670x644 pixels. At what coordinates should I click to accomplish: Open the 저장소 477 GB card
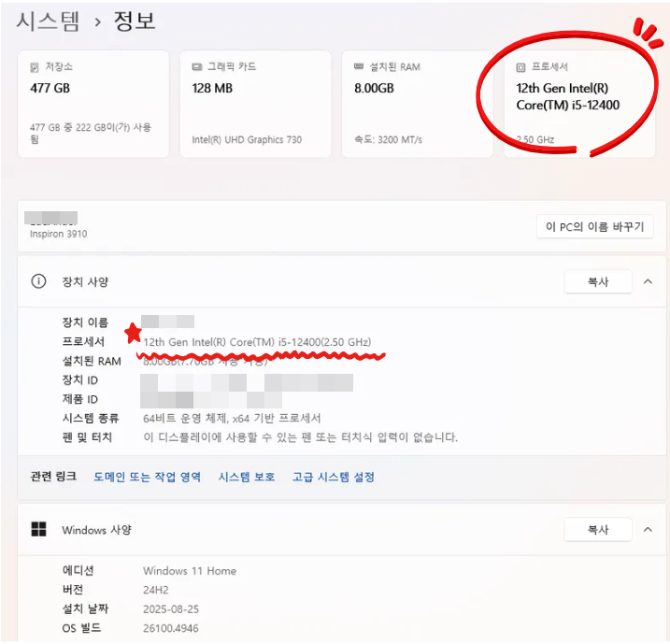click(93, 104)
